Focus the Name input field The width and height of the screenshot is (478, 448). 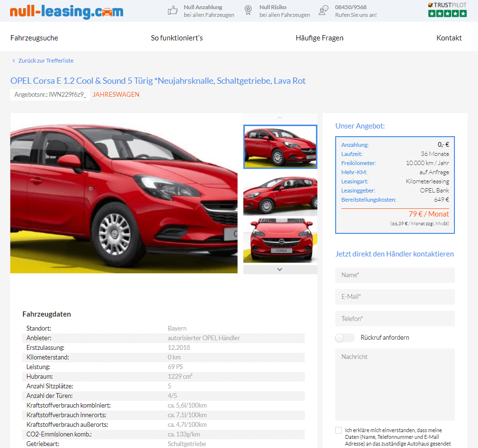tap(395, 275)
